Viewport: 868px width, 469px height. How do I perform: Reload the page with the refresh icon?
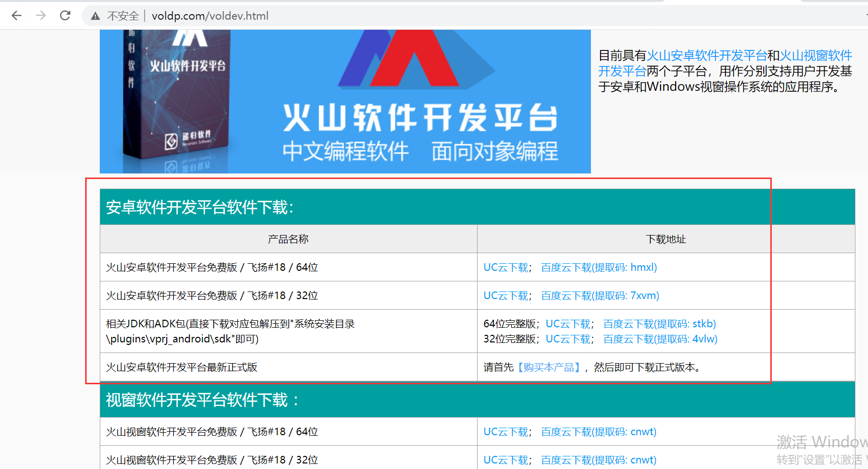pos(65,16)
